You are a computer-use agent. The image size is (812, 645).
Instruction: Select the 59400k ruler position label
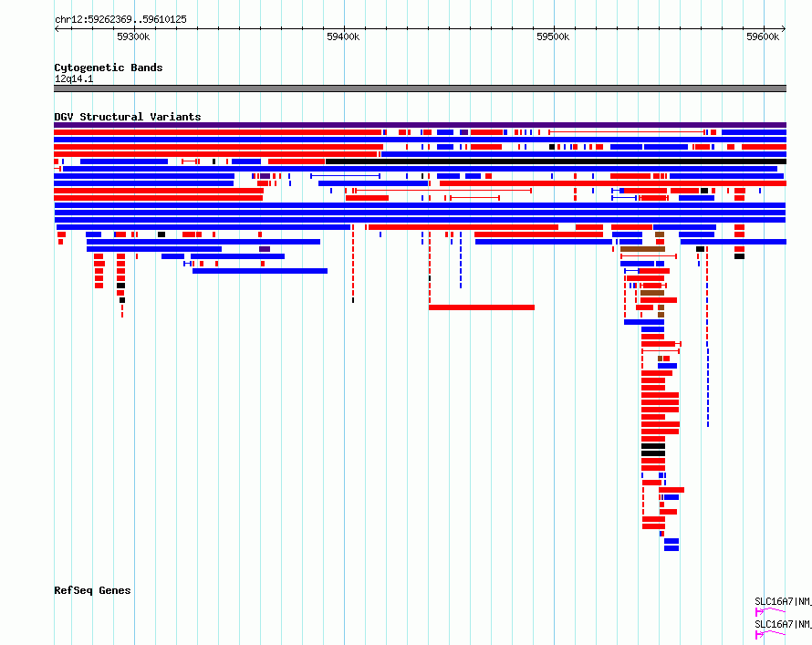tap(343, 36)
